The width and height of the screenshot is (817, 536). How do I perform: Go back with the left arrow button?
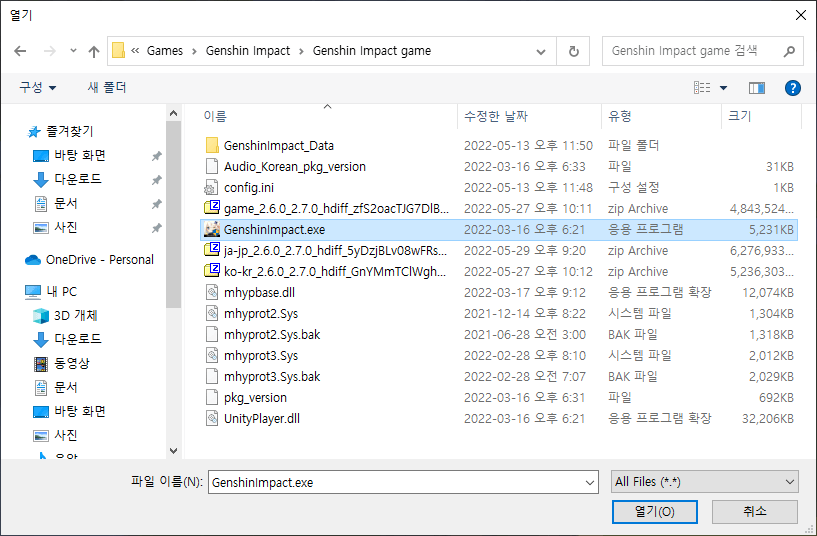[20, 51]
